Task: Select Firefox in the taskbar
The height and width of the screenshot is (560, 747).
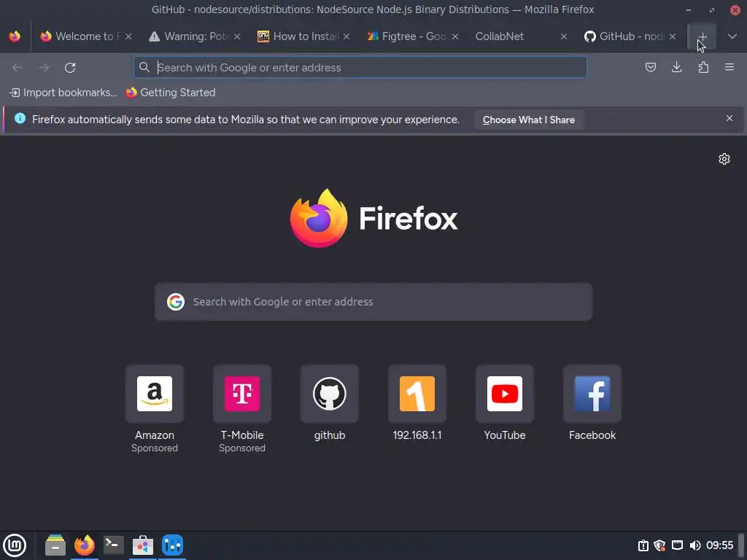Action: (x=85, y=545)
